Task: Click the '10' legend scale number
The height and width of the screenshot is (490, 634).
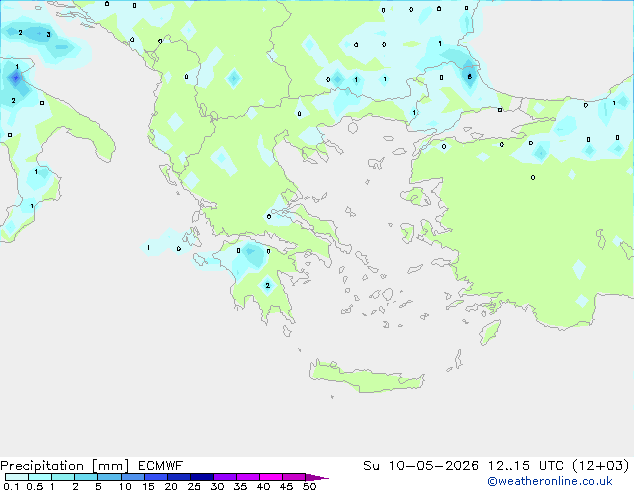Action: [125, 486]
